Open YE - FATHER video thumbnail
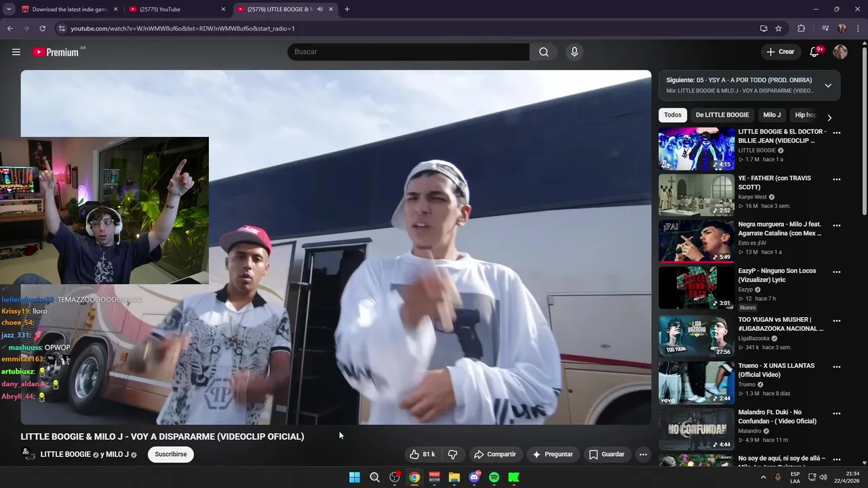 [x=696, y=195]
